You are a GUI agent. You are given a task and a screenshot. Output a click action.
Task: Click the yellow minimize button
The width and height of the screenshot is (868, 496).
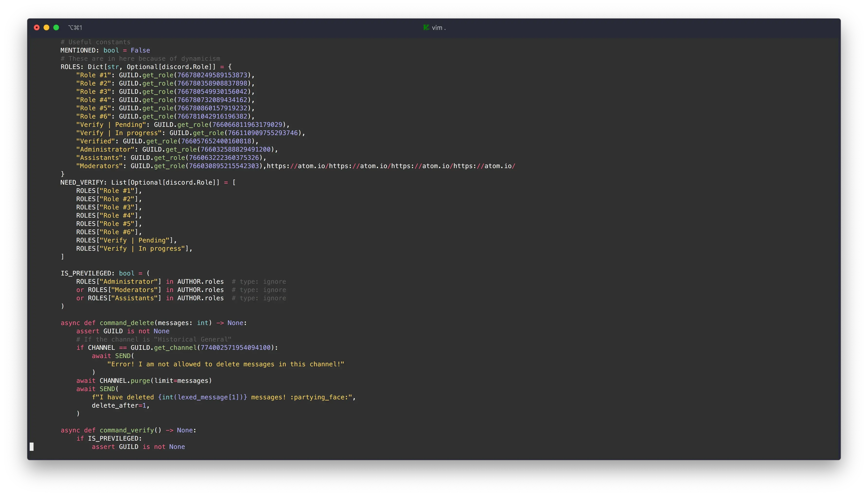click(46, 27)
